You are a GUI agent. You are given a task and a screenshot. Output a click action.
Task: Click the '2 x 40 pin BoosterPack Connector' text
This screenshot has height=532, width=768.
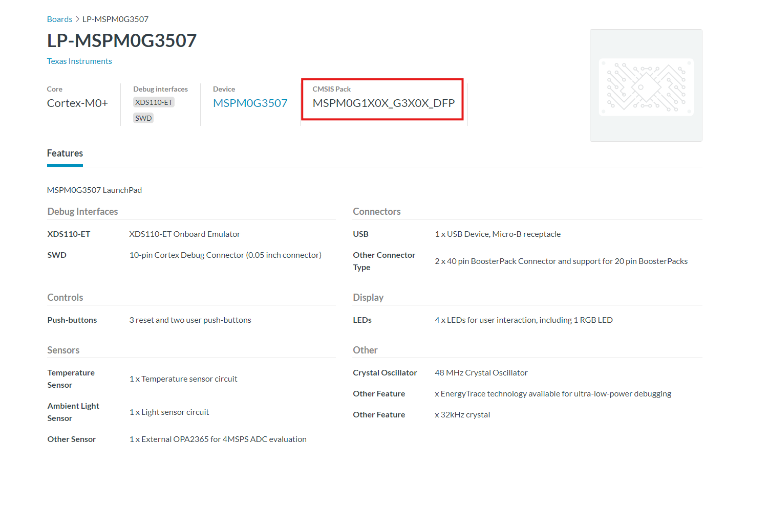pyautogui.click(x=561, y=261)
